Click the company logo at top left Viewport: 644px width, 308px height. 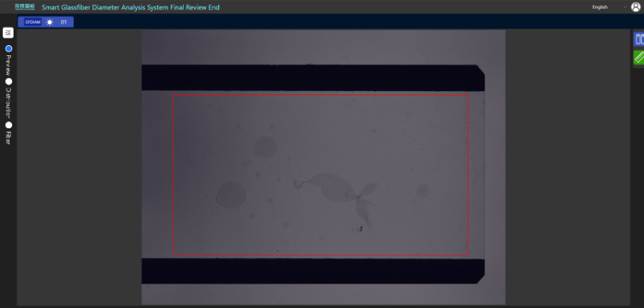(25, 7)
